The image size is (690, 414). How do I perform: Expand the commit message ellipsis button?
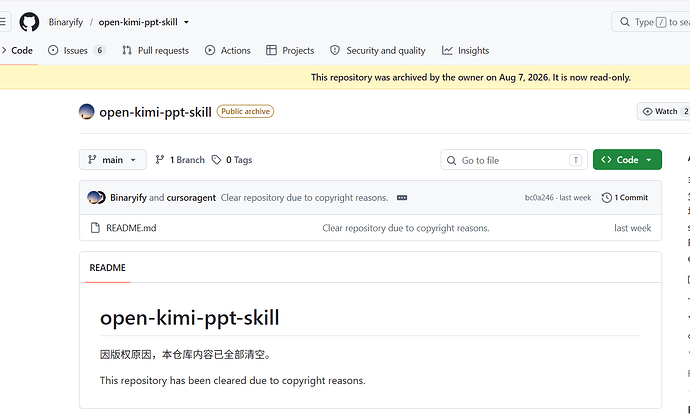(x=402, y=198)
